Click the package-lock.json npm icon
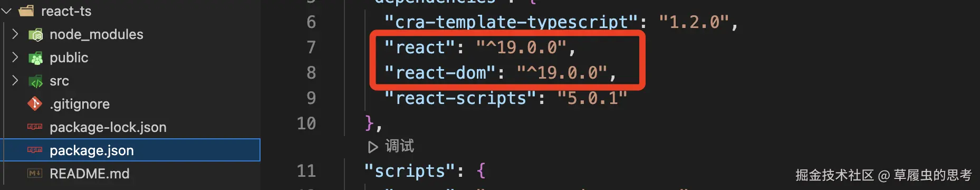This screenshot has height=190, width=980. (x=35, y=127)
